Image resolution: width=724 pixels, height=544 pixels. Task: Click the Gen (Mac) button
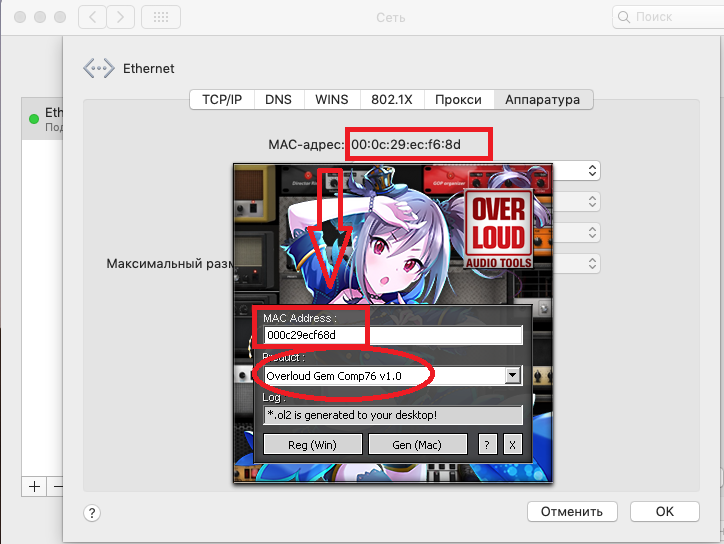click(418, 444)
